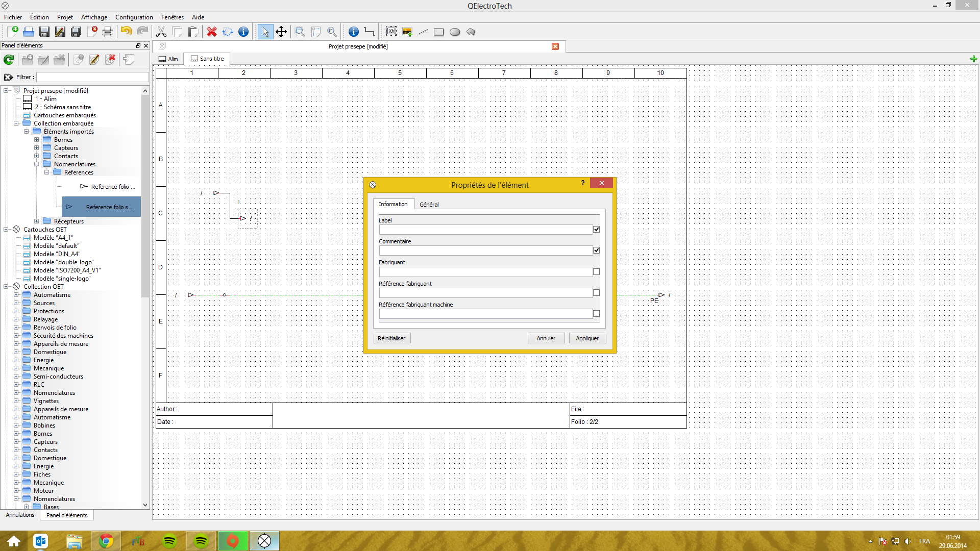The height and width of the screenshot is (551, 980).
Task: Click the print icon in the toolbar
Action: pos(108,32)
